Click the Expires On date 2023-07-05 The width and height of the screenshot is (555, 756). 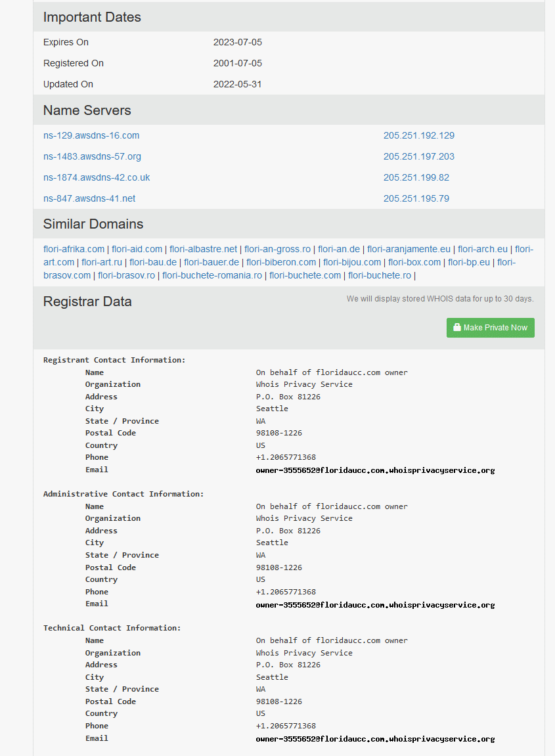[x=238, y=43]
